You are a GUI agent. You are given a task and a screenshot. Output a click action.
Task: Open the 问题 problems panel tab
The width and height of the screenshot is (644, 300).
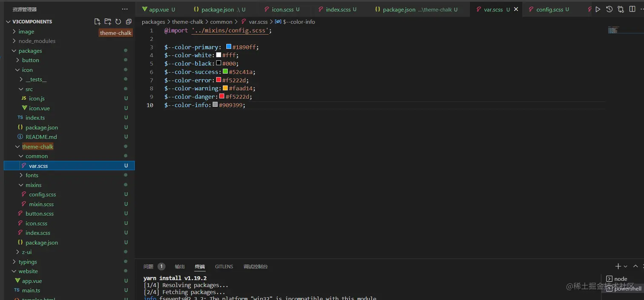coord(148,266)
